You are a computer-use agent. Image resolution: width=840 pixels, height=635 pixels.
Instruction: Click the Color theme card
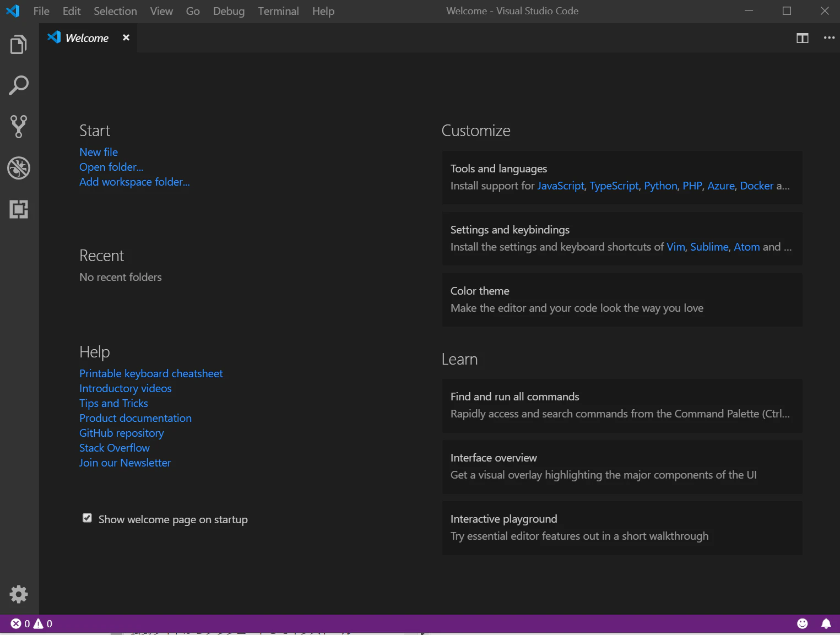point(622,300)
